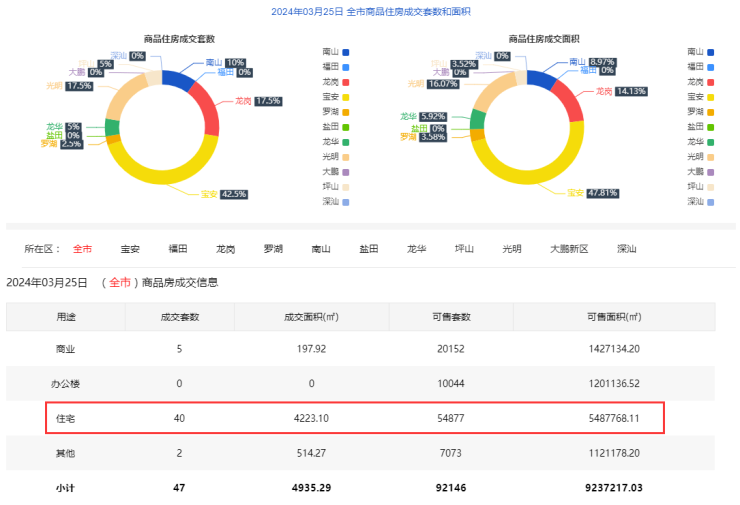Switch to the 宝安 district tab
The width and height of the screenshot is (740, 505).
click(130, 249)
